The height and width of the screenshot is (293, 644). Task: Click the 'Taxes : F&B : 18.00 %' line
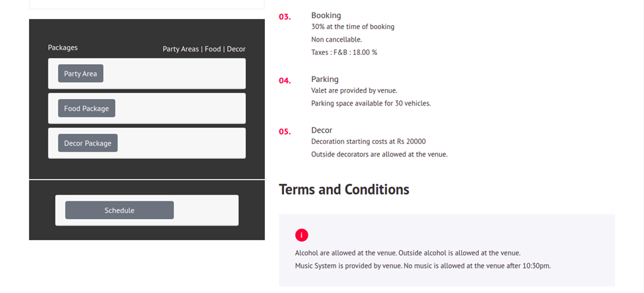[344, 53]
